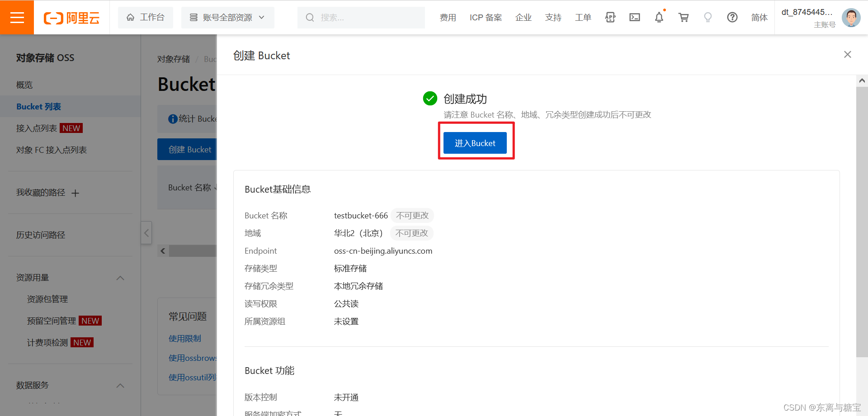
Task: Open 对象 FC 接入点列表
Action: click(x=52, y=150)
